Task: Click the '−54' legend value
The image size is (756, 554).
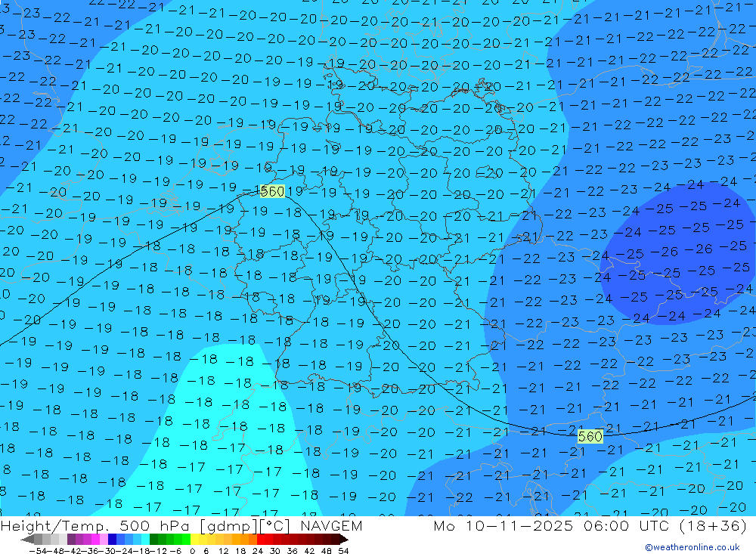Action: (38, 551)
